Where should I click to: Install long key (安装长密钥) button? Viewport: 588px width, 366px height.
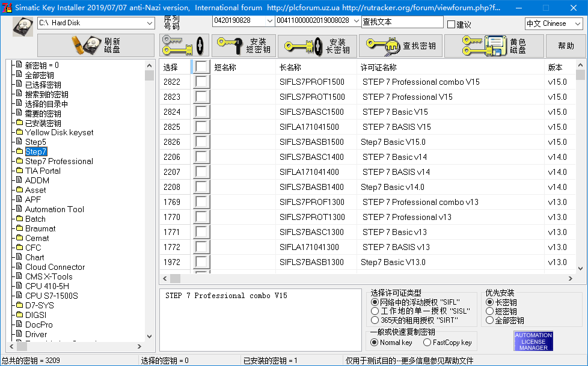click(x=317, y=46)
